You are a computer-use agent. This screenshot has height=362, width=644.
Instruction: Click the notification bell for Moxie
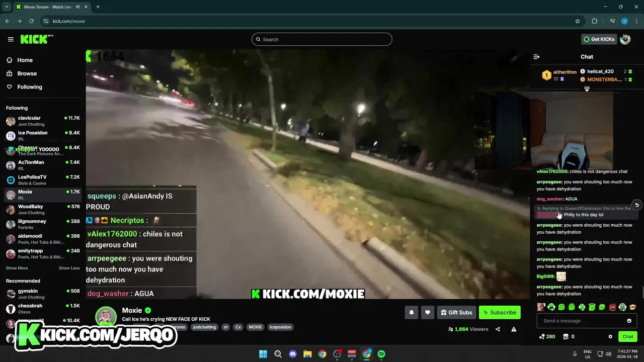[x=411, y=312]
